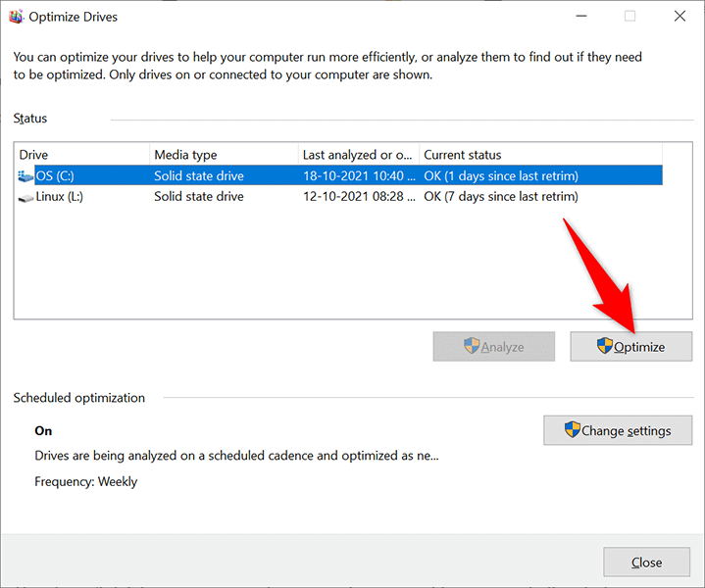
Task: Sort list by Media type column header
Action: coord(224,155)
